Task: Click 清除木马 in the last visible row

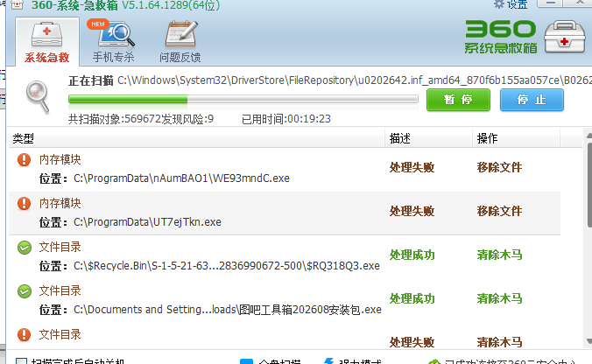Action: coord(499,342)
